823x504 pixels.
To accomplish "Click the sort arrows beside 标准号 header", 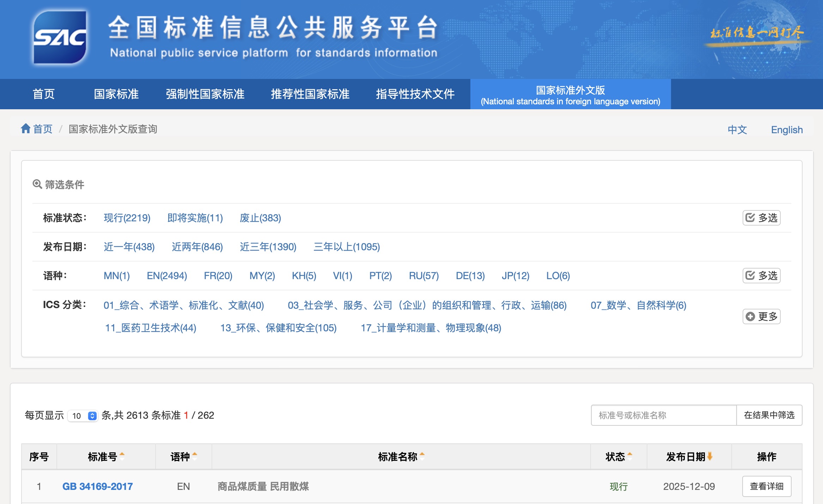I will (122, 456).
